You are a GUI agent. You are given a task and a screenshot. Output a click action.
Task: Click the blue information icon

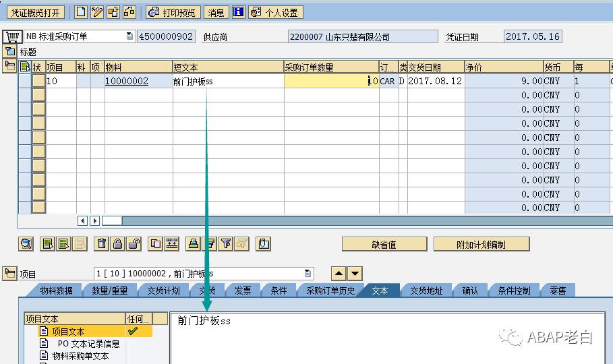point(239,12)
